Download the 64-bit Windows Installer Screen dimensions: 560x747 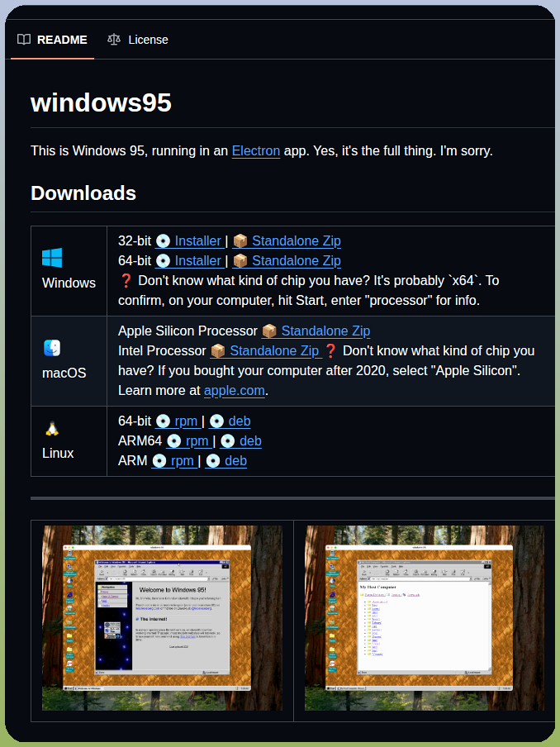(189, 261)
